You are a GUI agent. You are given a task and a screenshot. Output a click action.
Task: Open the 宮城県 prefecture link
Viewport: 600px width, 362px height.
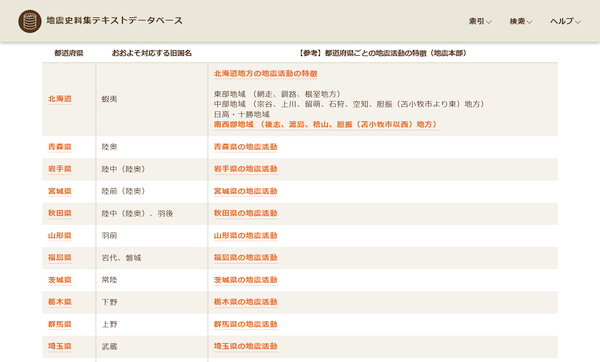click(x=60, y=191)
